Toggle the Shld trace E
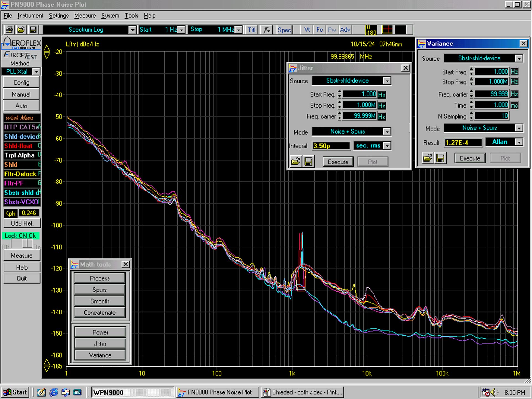This screenshot has height=399, width=532. click(x=22, y=165)
